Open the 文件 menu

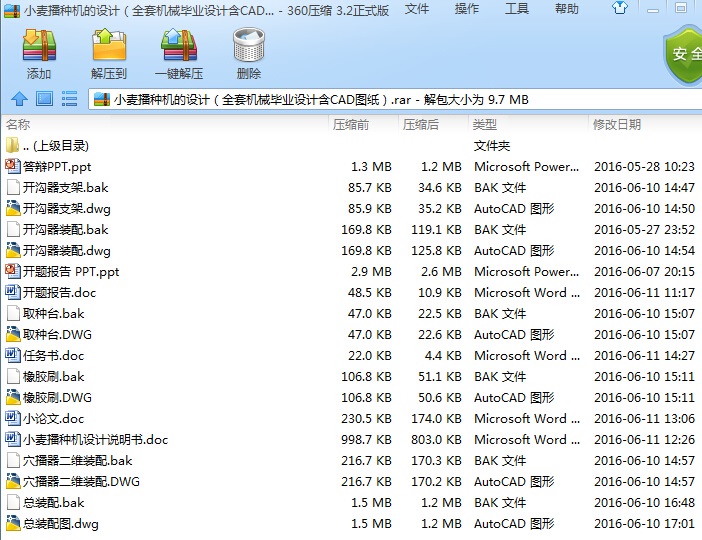click(x=416, y=9)
